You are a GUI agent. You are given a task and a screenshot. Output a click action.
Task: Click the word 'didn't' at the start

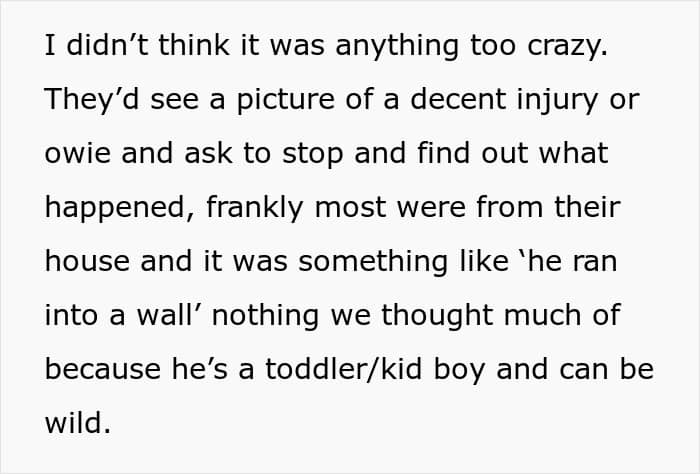107,45
